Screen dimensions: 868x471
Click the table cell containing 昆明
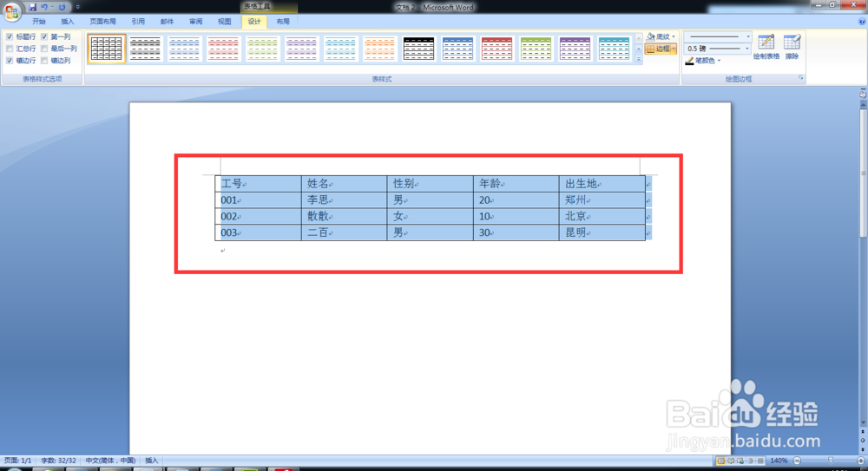click(x=602, y=232)
